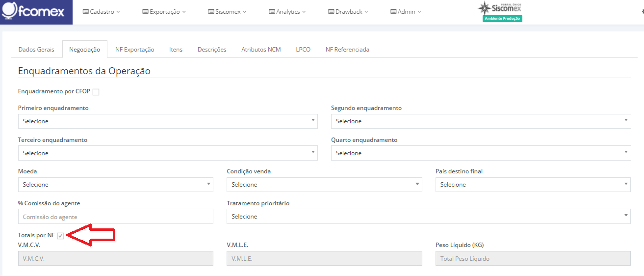The image size is (644, 276).
Task: Click the Ambiente Produção badge
Action: [502, 19]
